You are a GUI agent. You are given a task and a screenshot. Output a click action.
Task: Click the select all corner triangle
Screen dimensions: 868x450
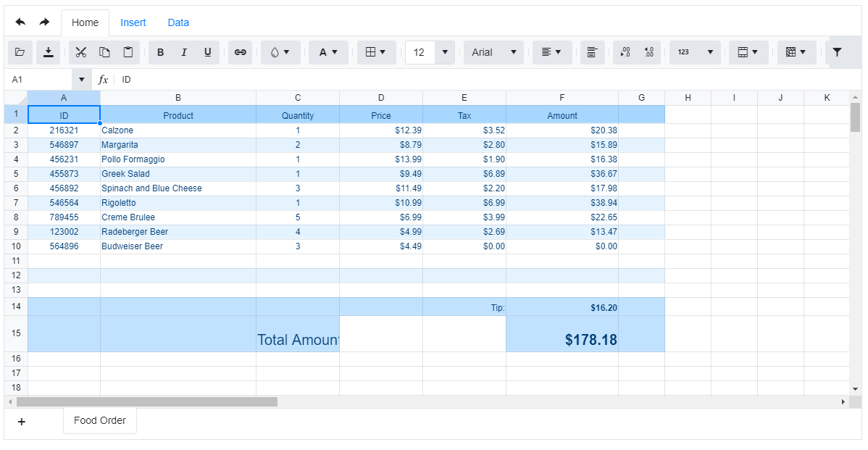click(x=16, y=98)
